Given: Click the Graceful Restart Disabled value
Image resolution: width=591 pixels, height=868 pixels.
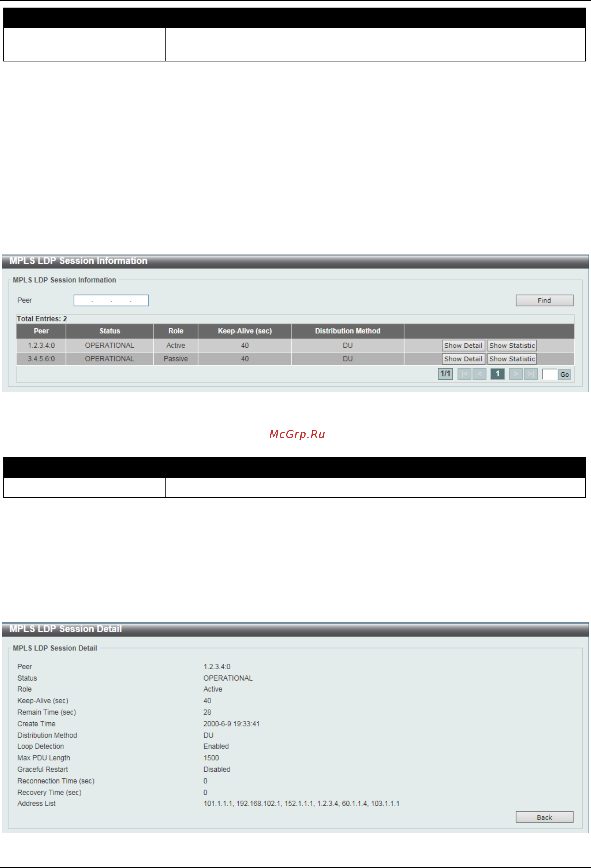Looking at the screenshot, I should point(217,769).
